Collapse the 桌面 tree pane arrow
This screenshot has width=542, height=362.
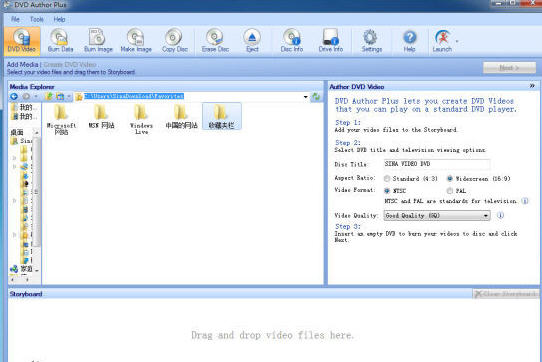tap(37, 133)
